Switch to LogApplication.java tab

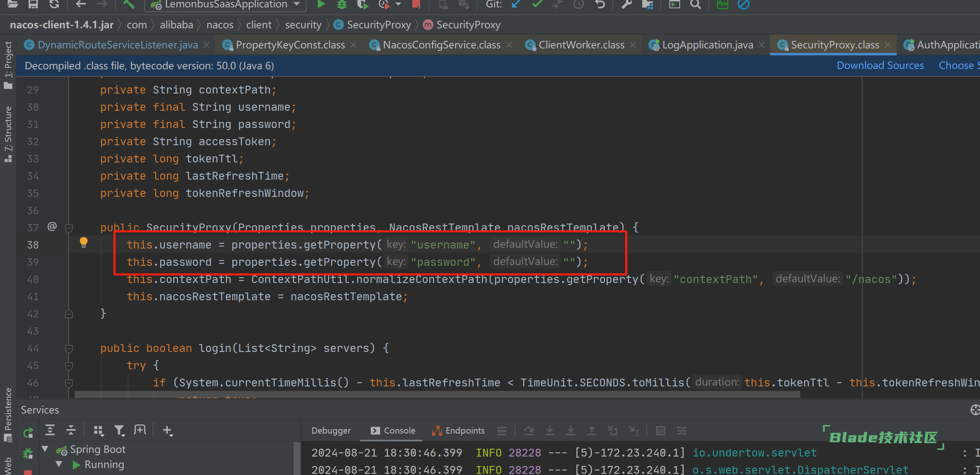click(708, 45)
